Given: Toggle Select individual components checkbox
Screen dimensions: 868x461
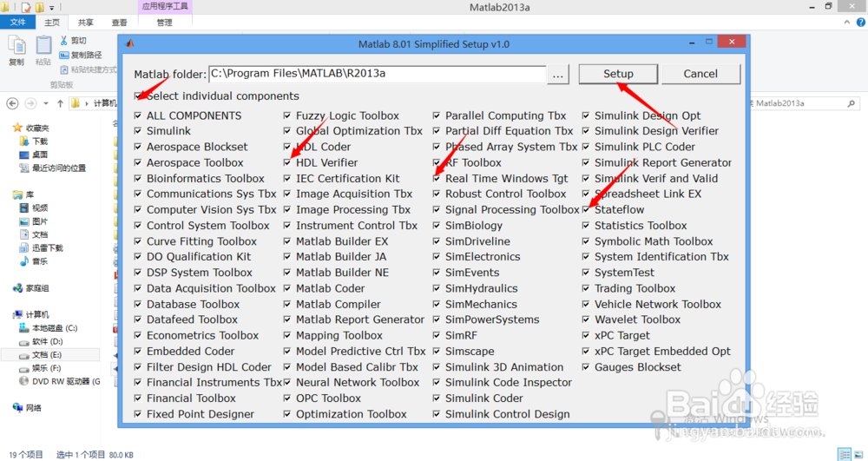Looking at the screenshot, I should coord(138,95).
